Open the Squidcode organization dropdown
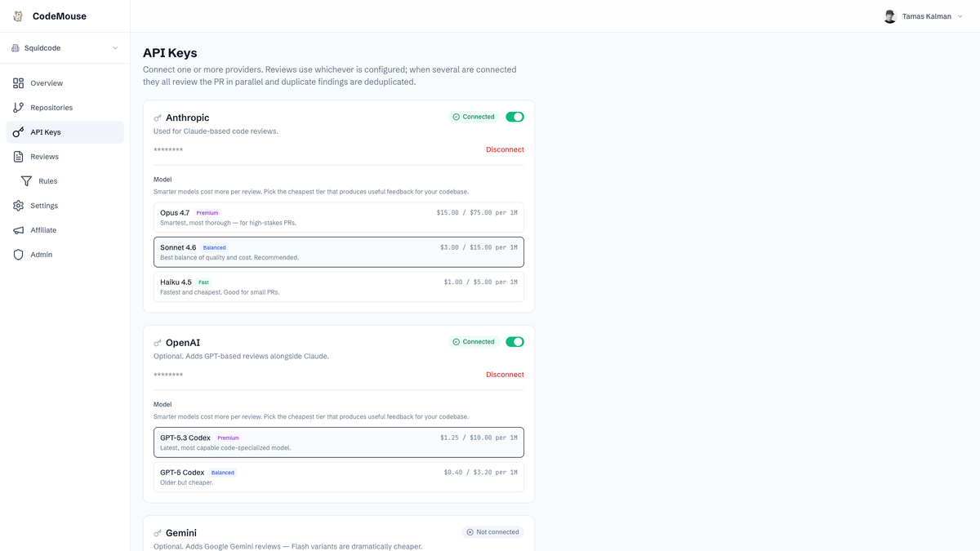The width and height of the screenshot is (980, 551). tap(65, 48)
